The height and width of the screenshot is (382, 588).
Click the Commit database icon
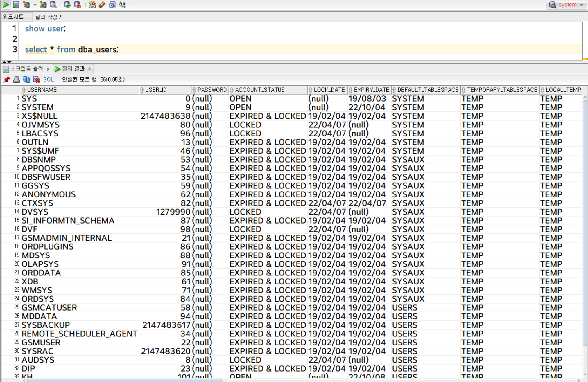coord(67,4)
